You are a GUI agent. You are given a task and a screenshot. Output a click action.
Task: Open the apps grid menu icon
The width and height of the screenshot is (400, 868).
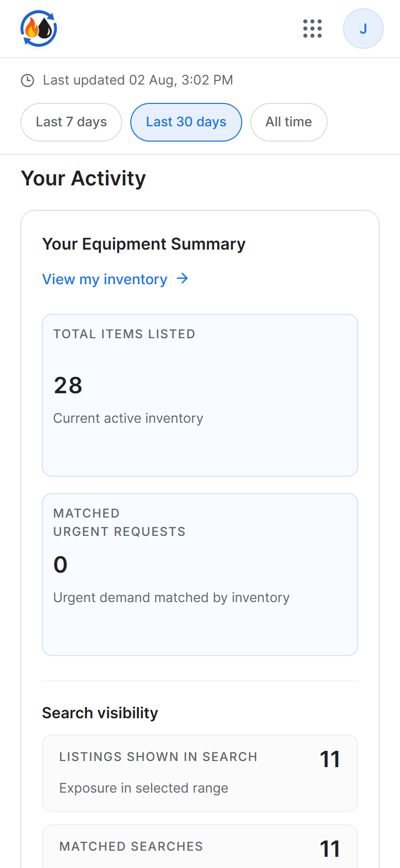pyautogui.click(x=312, y=29)
